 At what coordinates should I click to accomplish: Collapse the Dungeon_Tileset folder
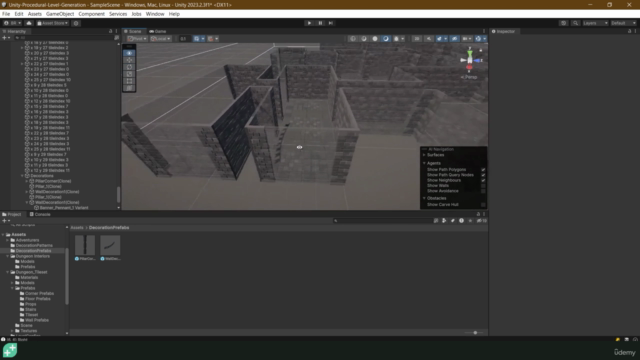tap(8, 272)
